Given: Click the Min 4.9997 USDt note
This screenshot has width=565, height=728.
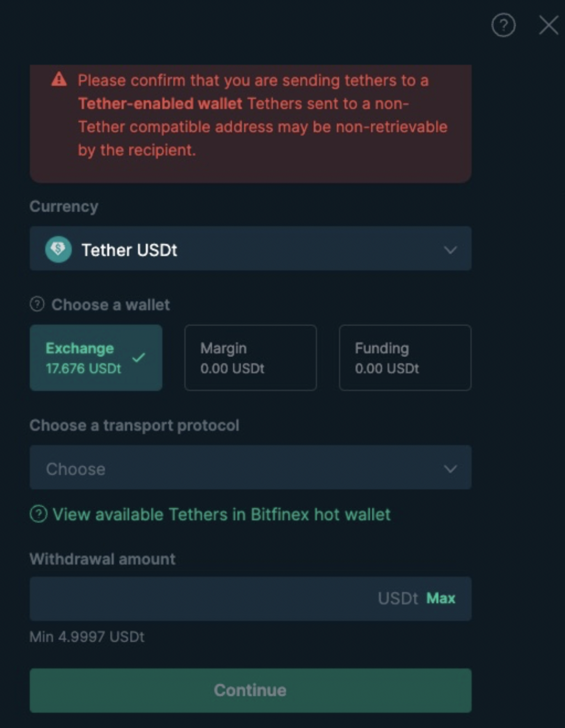Looking at the screenshot, I should point(87,636).
